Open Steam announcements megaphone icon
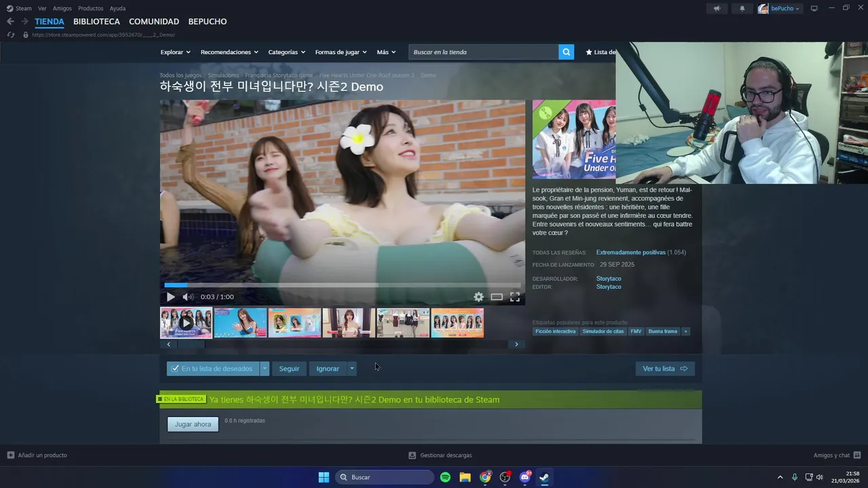Image resolution: width=868 pixels, height=488 pixels. (x=717, y=8)
